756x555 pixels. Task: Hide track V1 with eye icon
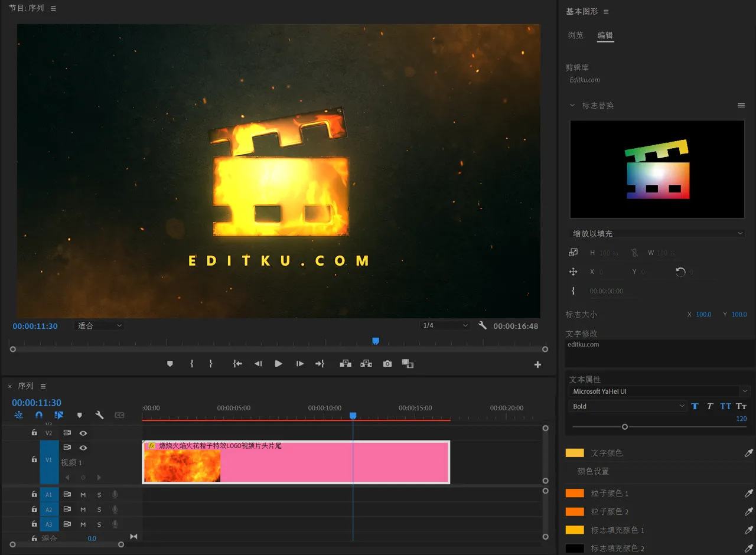pyautogui.click(x=83, y=448)
